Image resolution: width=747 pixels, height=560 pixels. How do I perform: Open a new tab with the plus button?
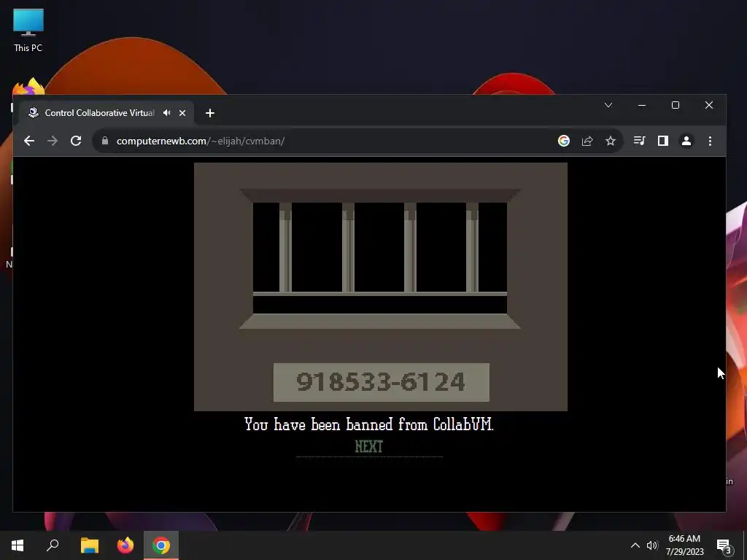coord(210,113)
